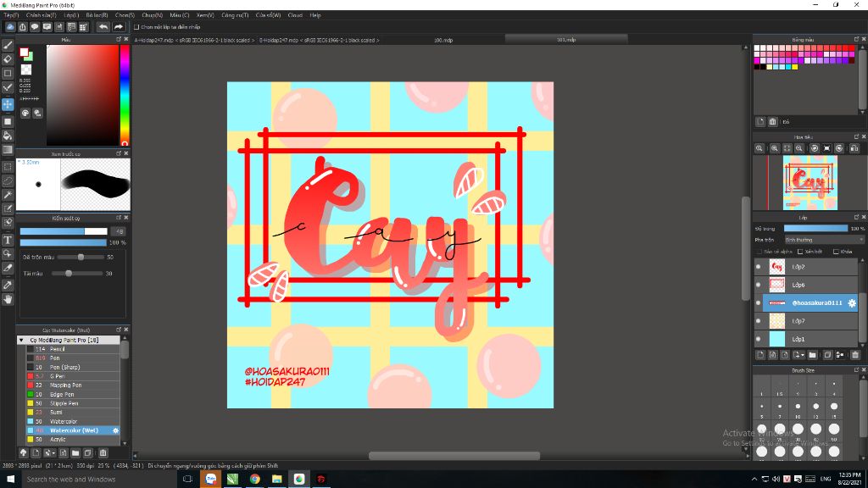Switch to the 101.mdp document tab
Image resolution: width=868 pixels, height=488 pixels.
(566, 40)
